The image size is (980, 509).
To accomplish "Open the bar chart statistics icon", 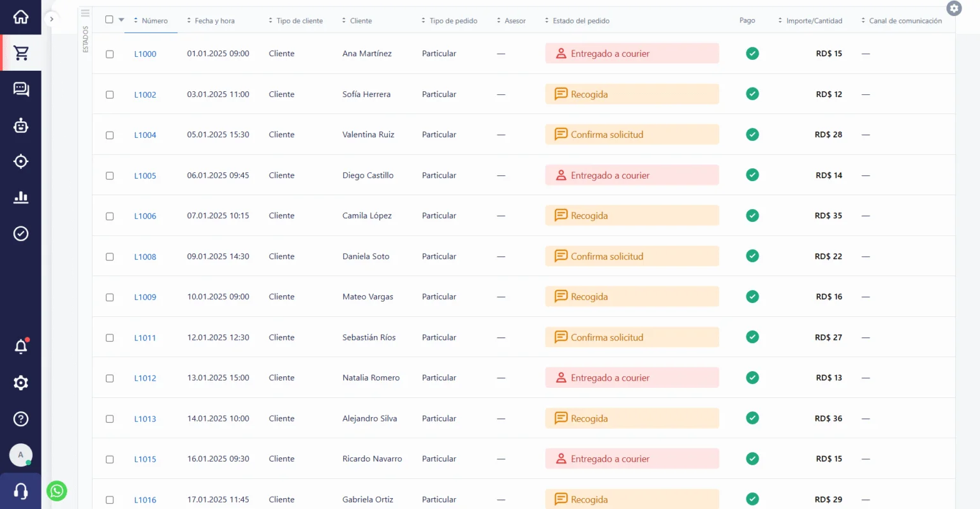I will point(20,197).
